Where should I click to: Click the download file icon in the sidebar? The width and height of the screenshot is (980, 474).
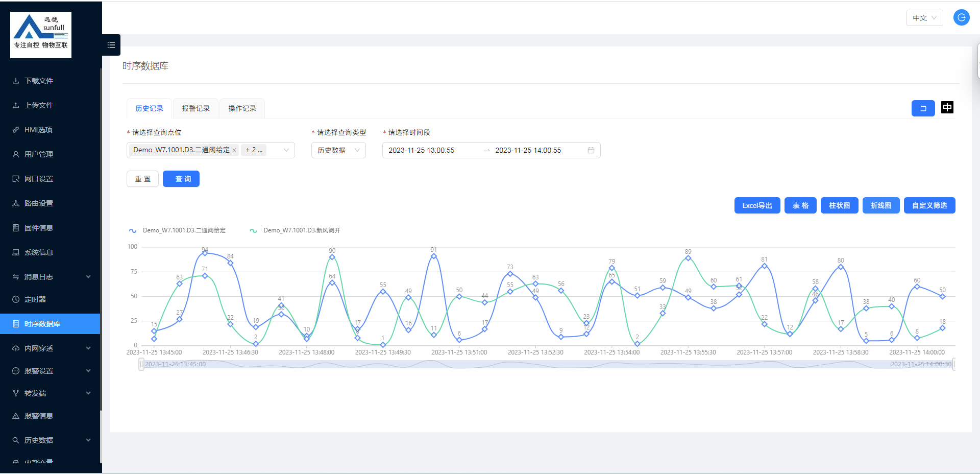click(x=16, y=81)
